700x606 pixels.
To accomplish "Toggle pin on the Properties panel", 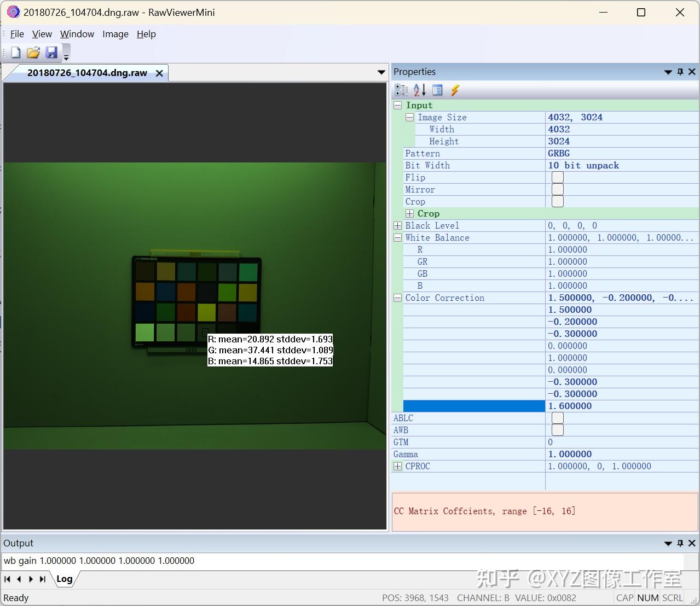I will tap(680, 72).
